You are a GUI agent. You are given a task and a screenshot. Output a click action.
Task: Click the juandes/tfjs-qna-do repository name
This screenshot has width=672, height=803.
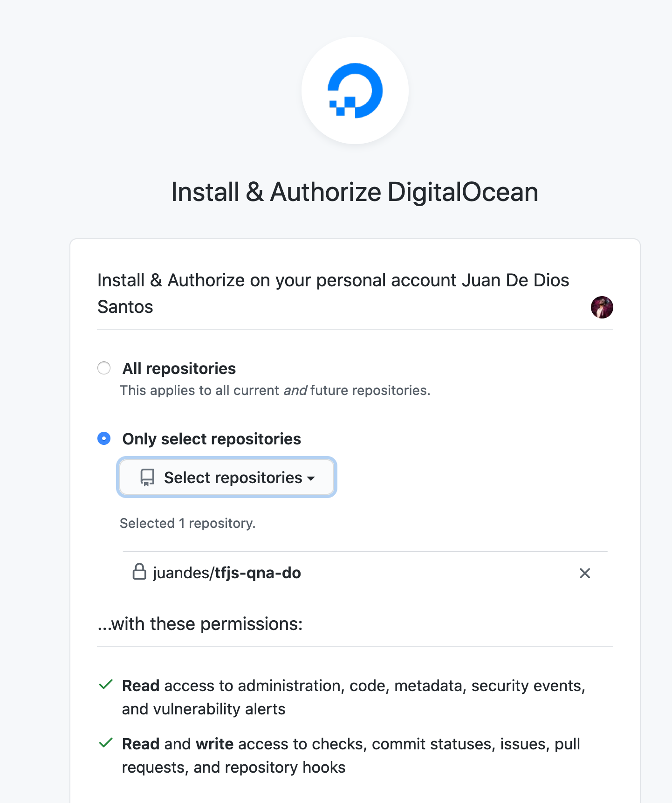227,573
